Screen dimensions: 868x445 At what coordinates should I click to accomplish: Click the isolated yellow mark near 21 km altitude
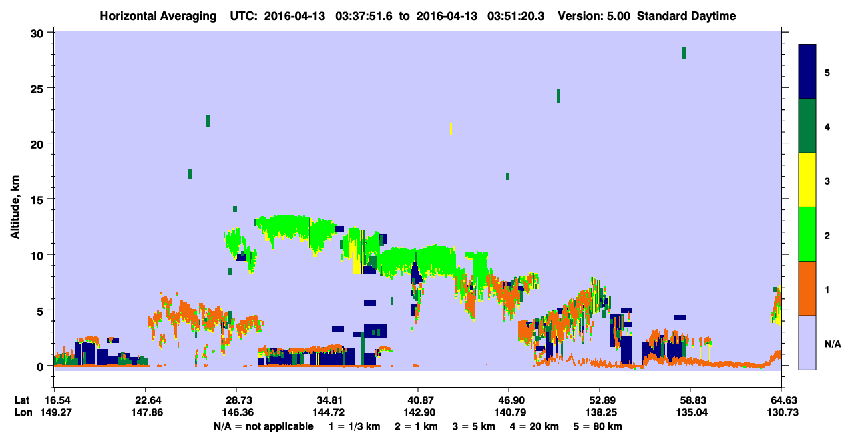[451, 129]
